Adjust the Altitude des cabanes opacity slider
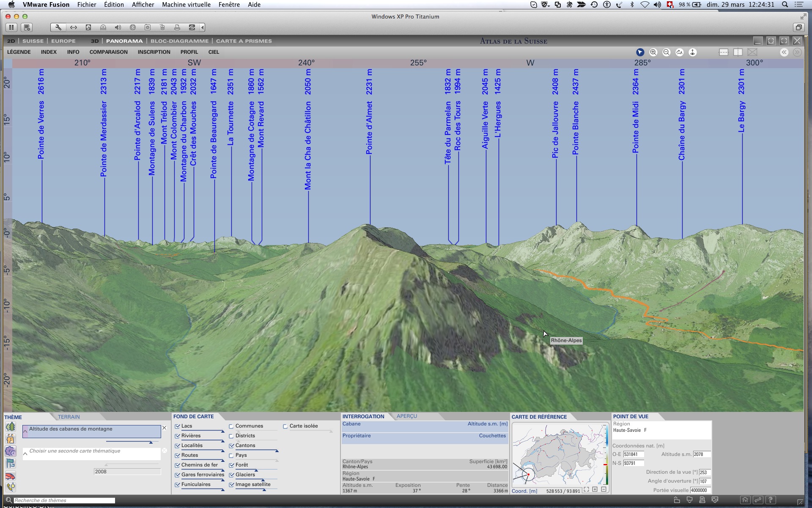Screen dimensions: 812x508 (x=151, y=442)
